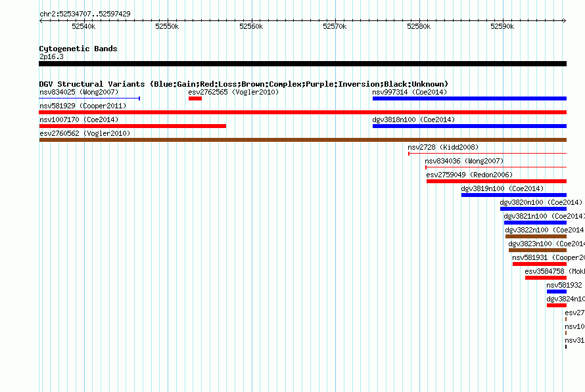
Task: Open variant esv2762565 (Vogler2010) label
Action: click(x=233, y=92)
